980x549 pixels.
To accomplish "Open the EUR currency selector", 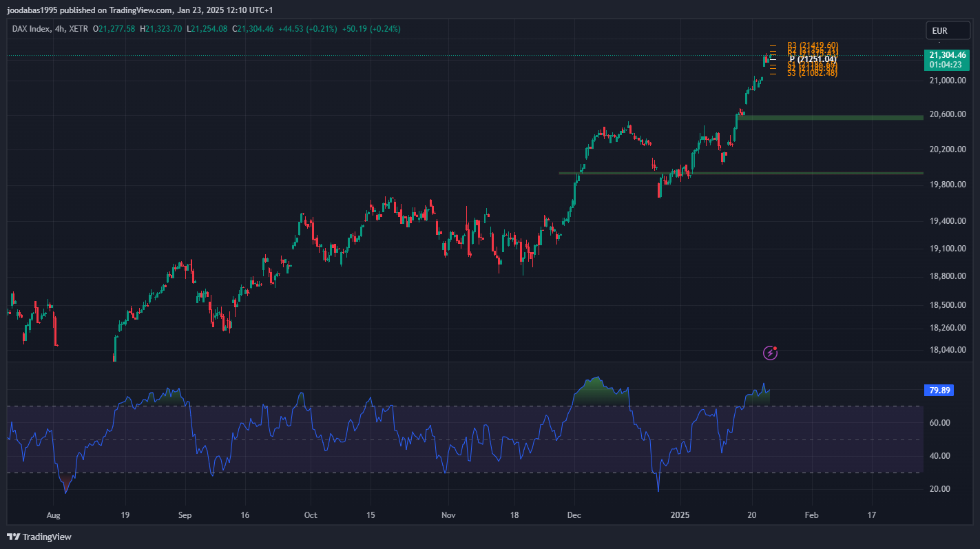I will (947, 31).
